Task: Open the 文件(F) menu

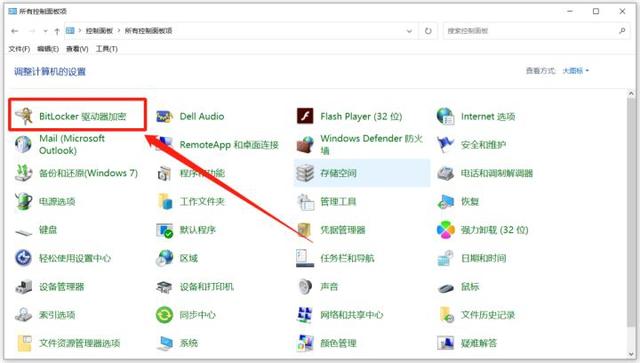Action: click(19, 49)
